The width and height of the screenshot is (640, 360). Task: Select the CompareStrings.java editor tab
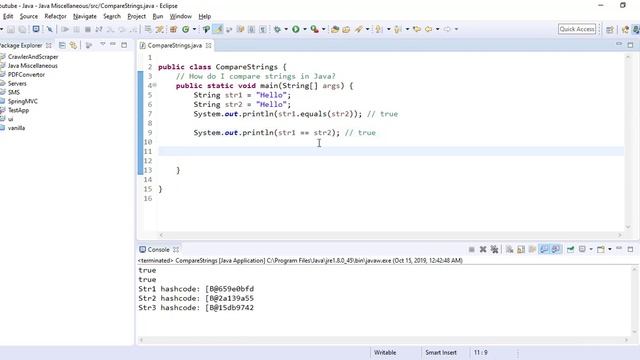175,45
